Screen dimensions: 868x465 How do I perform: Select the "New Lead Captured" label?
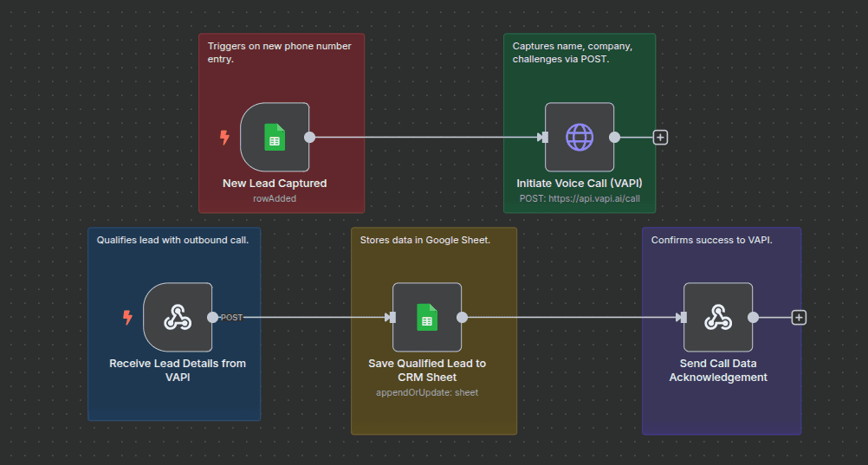point(275,184)
